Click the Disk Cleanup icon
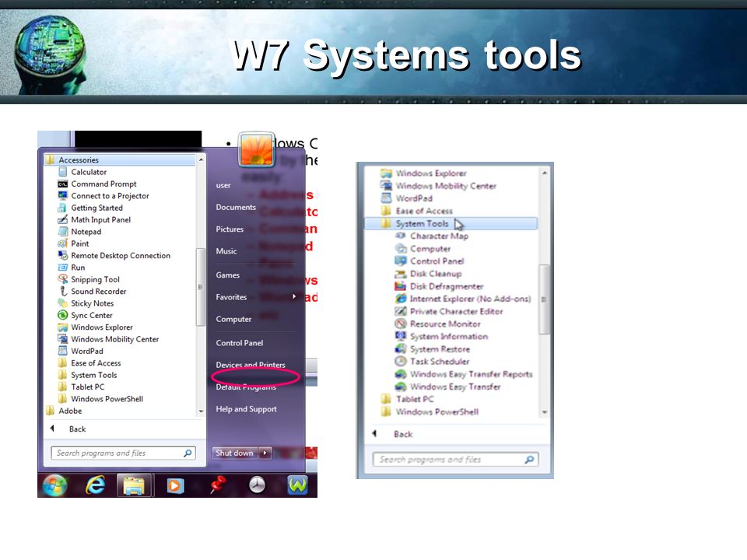This screenshot has height=560, width=747. pos(401,273)
